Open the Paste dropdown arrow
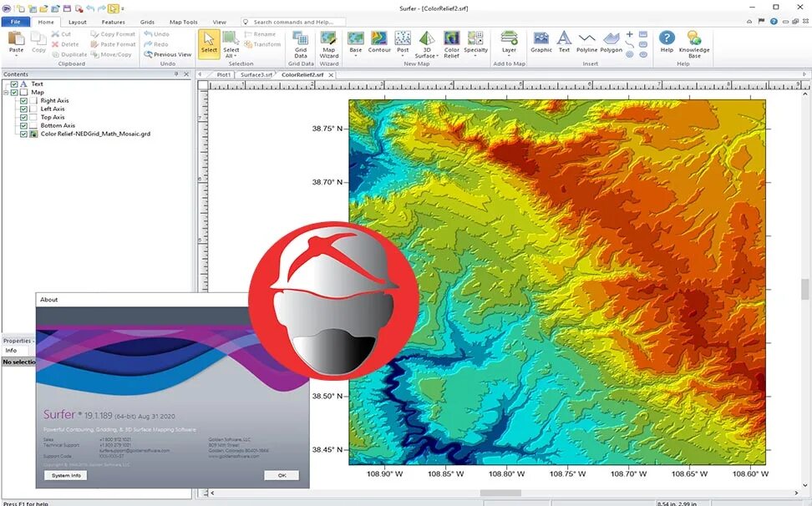This screenshot has width=812, height=506. click(16, 55)
